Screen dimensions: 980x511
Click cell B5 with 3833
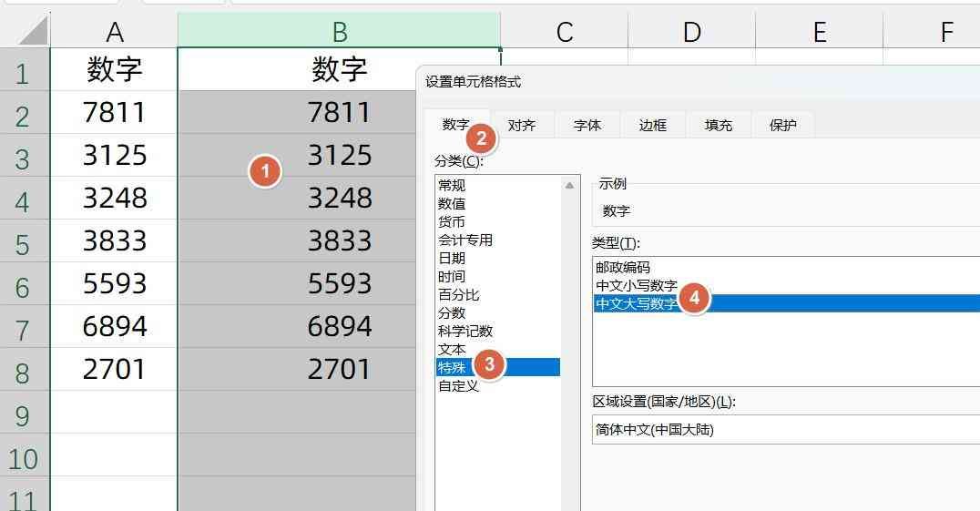(x=297, y=241)
